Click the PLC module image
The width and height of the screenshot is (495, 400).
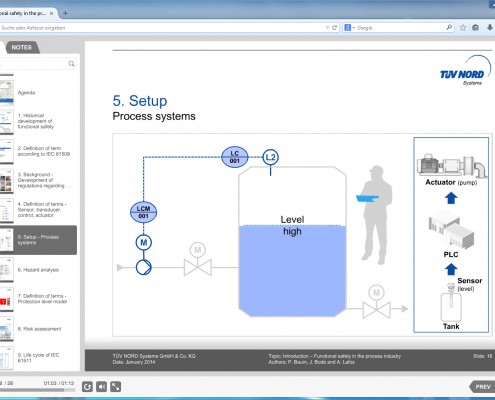[451, 229]
